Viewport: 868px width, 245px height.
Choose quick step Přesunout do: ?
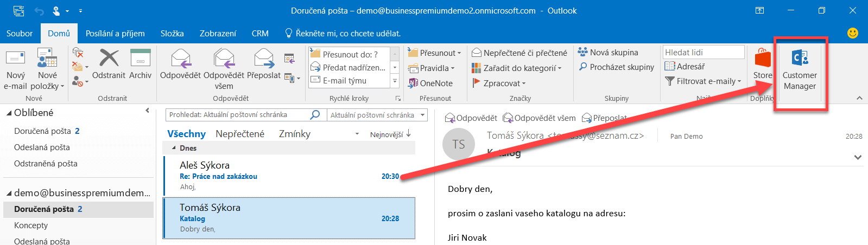coord(349,54)
